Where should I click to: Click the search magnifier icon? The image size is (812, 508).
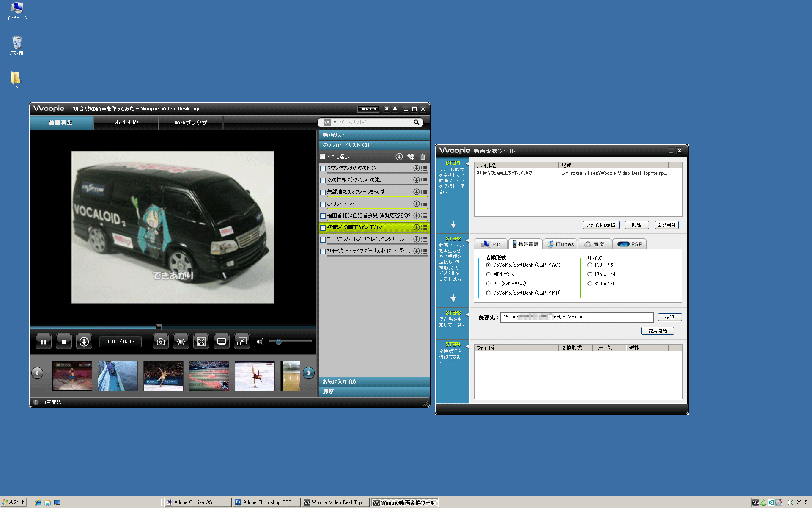[x=417, y=122]
